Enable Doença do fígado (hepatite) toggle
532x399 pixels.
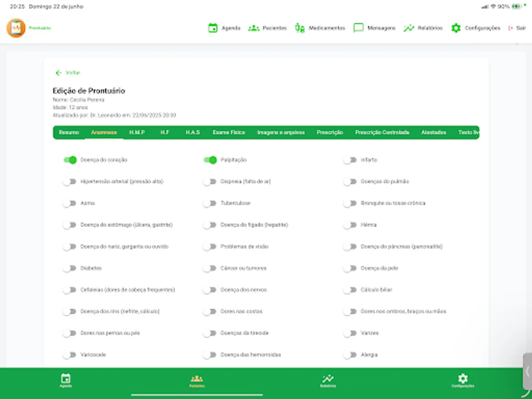tap(210, 225)
